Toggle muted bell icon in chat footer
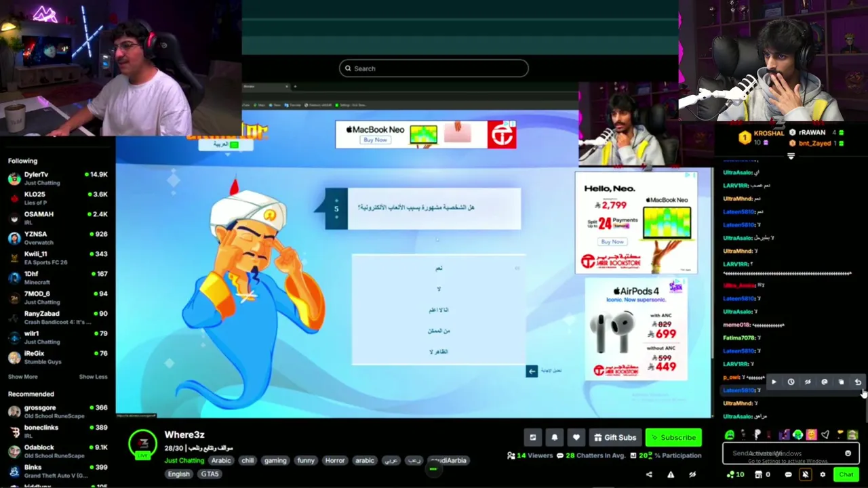 click(x=805, y=474)
